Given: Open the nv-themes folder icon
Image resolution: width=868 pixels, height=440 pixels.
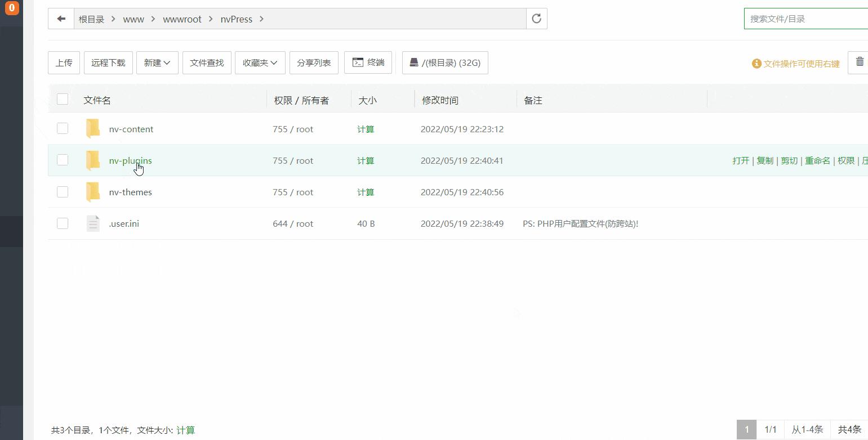Looking at the screenshot, I should [92, 191].
